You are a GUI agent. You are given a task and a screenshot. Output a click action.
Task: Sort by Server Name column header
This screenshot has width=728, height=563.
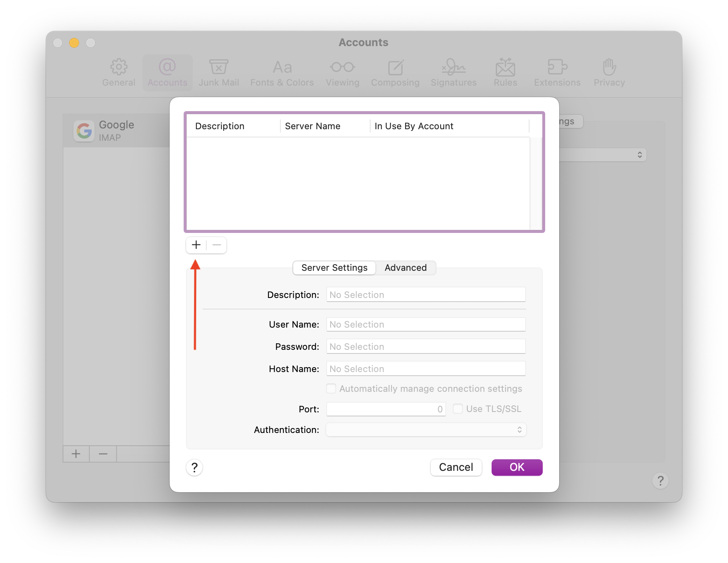pyautogui.click(x=325, y=126)
